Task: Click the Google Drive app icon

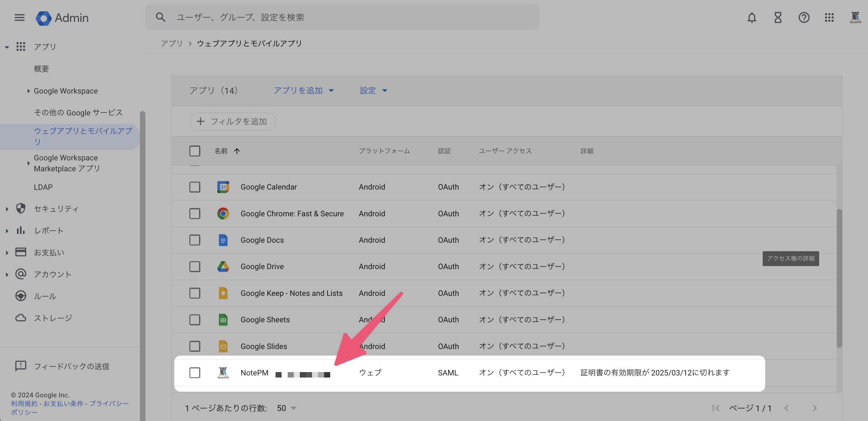Action: tap(223, 266)
